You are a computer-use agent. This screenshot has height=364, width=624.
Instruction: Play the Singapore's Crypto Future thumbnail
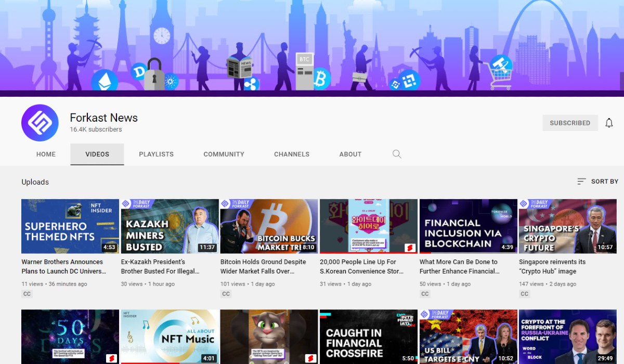(567, 226)
